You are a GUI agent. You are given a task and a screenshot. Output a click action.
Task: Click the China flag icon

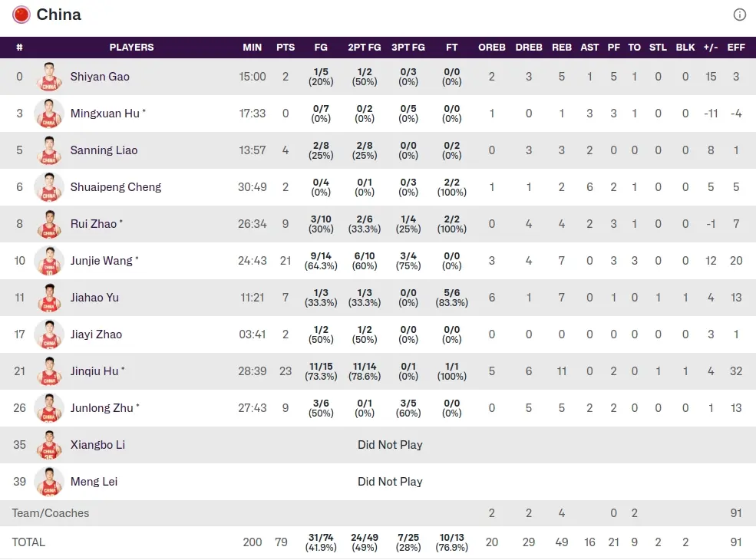(21, 15)
